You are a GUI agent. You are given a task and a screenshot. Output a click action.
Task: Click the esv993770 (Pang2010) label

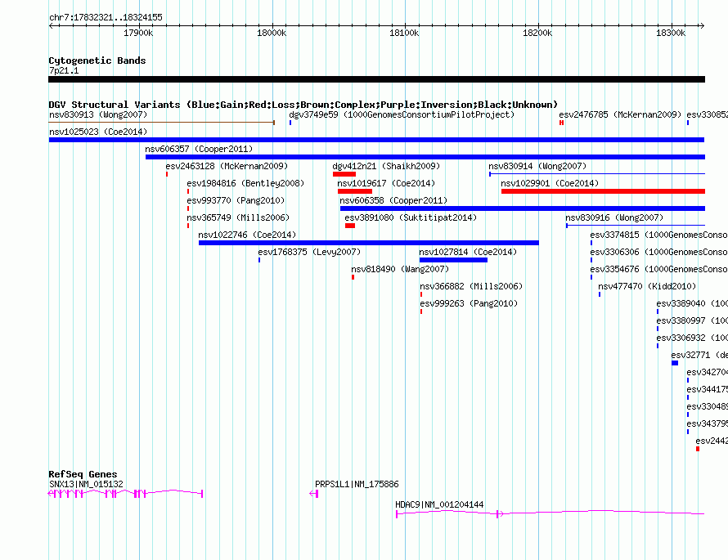[236, 200]
